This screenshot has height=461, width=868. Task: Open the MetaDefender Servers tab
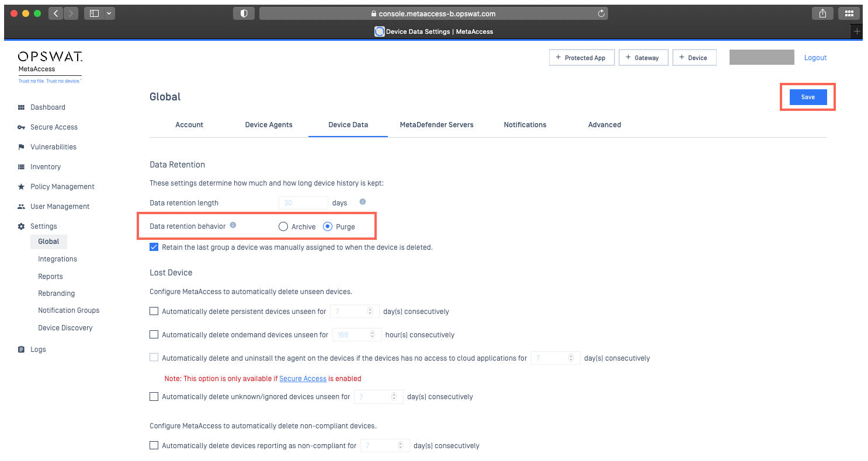[437, 125]
